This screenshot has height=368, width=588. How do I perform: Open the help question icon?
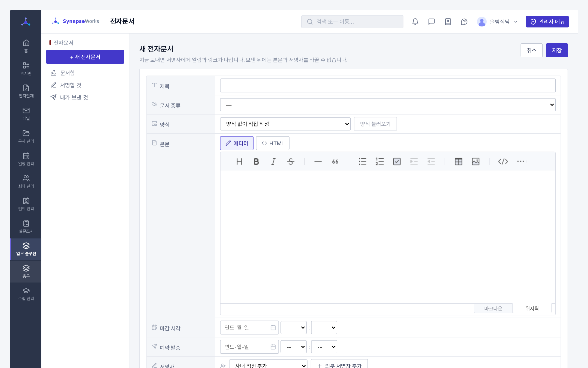pos(464,22)
